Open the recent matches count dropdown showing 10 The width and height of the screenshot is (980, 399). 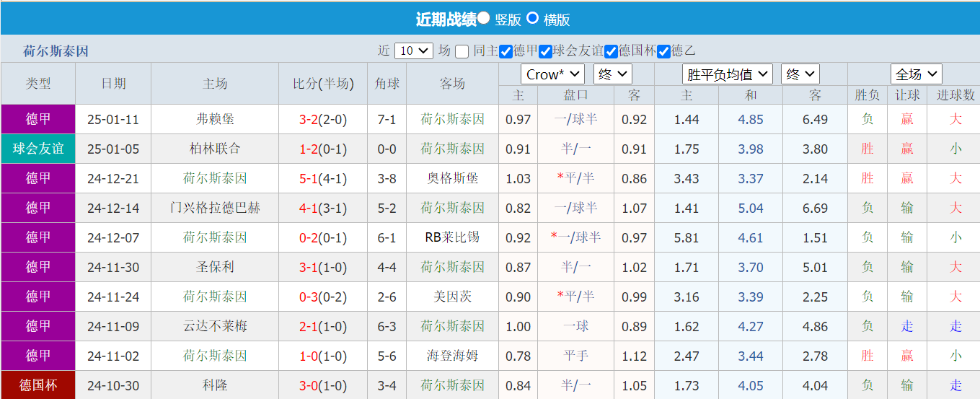414,51
